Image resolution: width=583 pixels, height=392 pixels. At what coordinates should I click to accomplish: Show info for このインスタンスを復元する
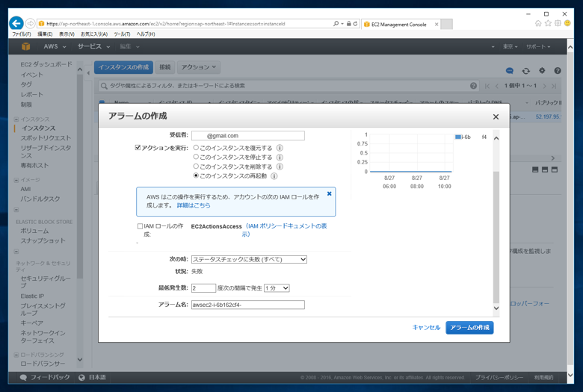pos(280,148)
